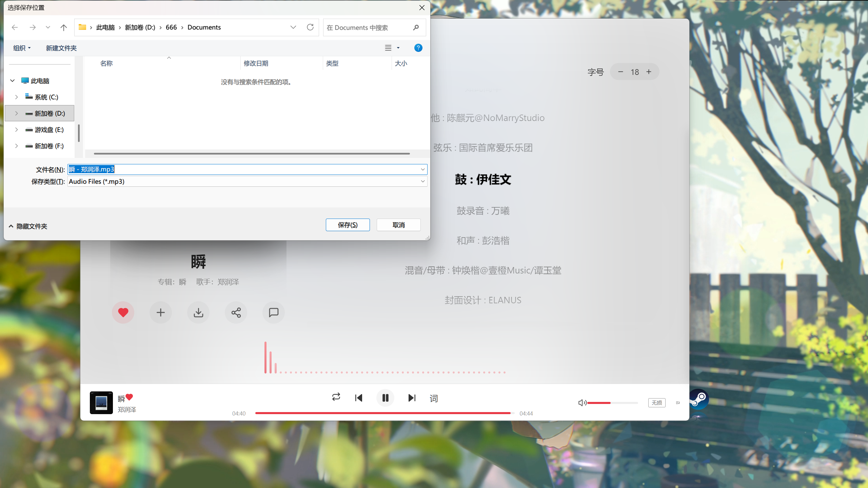Create a folder with 新建文件夹
868x488 pixels.
pos(61,48)
